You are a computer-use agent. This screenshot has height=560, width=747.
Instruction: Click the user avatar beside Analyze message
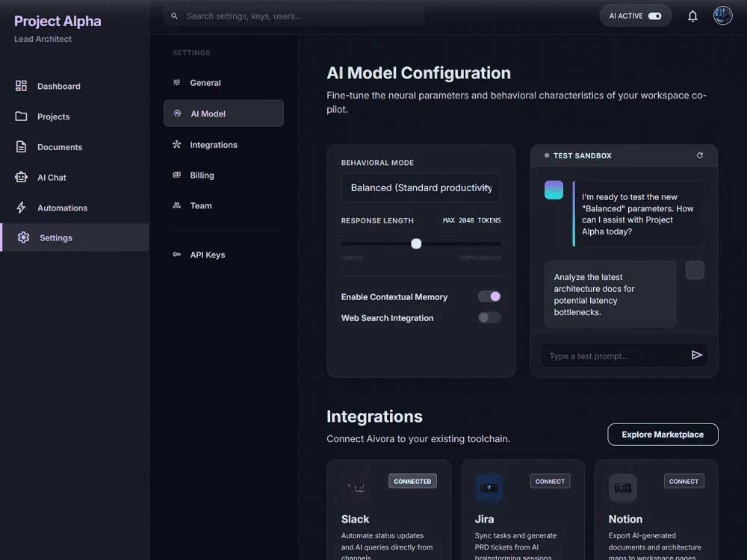695,270
